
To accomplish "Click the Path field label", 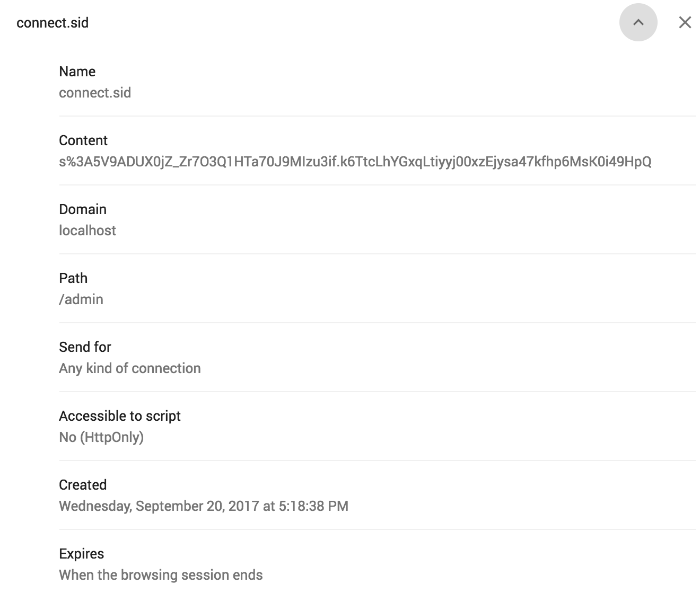I will tap(73, 278).
